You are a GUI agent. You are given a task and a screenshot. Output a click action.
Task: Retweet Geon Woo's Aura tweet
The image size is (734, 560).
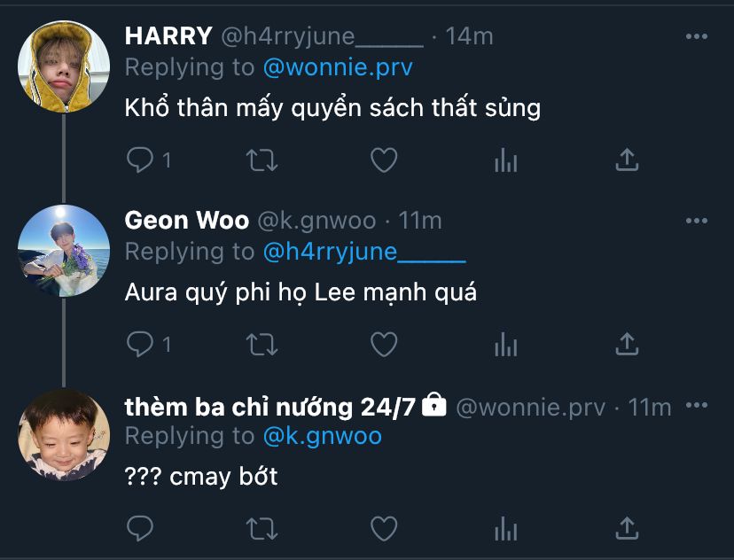click(x=262, y=344)
